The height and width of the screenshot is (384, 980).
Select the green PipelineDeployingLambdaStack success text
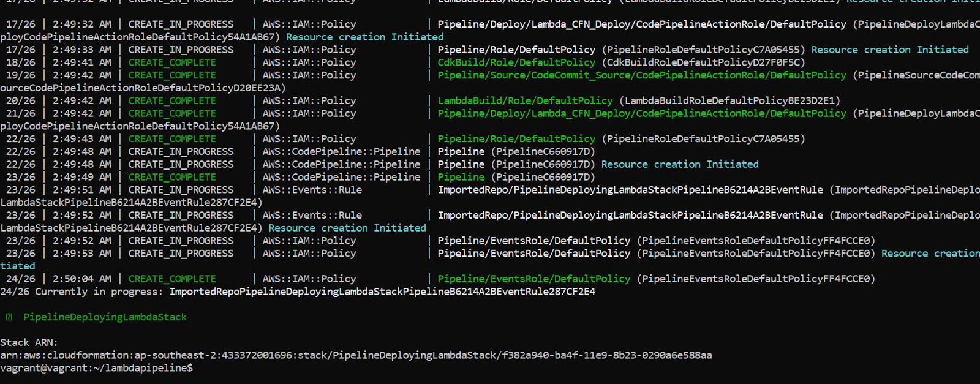click(x=105, y=317)
